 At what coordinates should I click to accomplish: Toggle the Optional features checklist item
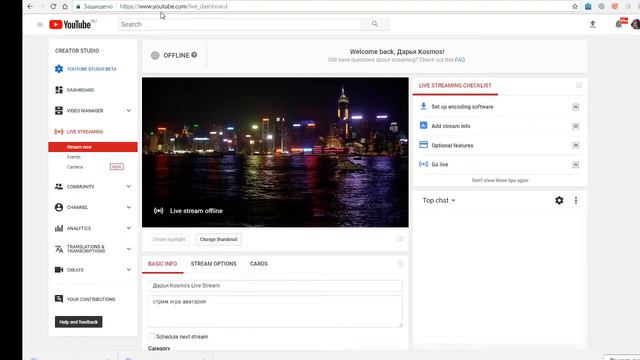tap(576, 145)
